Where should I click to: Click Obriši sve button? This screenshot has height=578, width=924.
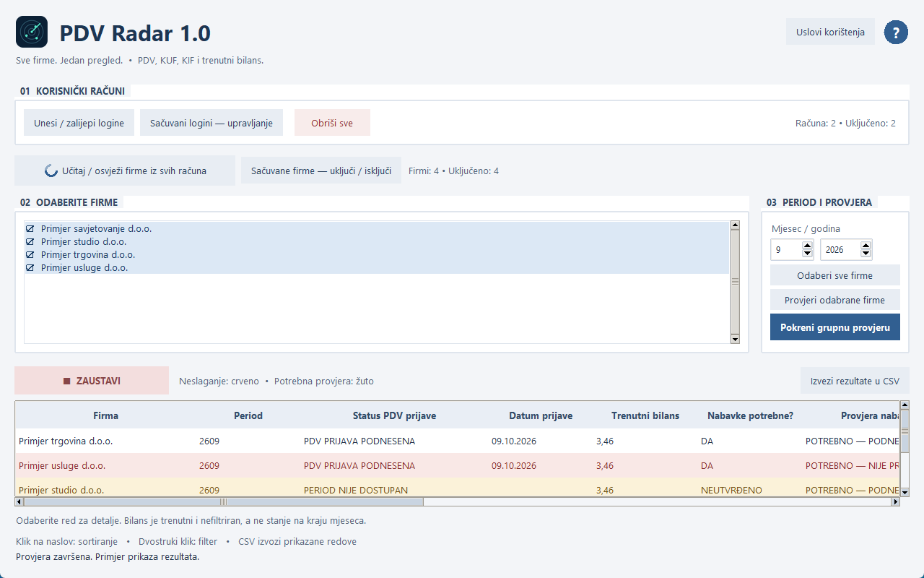pos(332,123)
